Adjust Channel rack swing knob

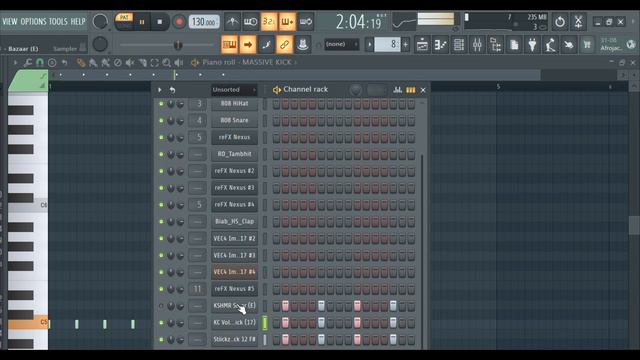tap(356, 90)
